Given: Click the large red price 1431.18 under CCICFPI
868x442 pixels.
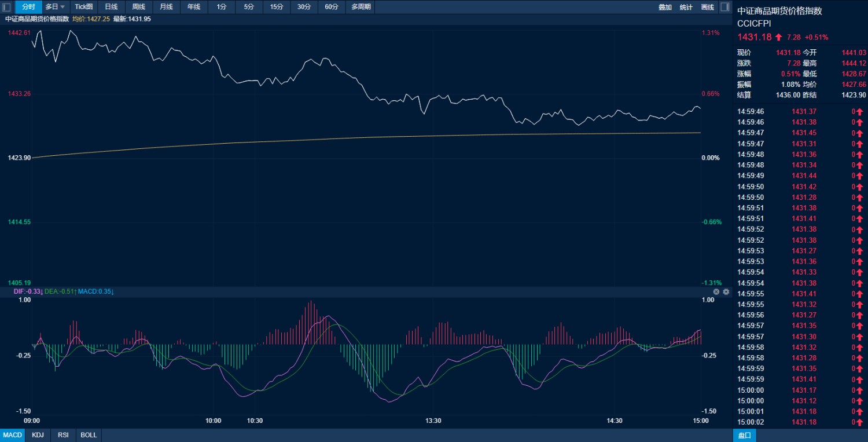Looking at the screenshot, I should pos(754,36).
